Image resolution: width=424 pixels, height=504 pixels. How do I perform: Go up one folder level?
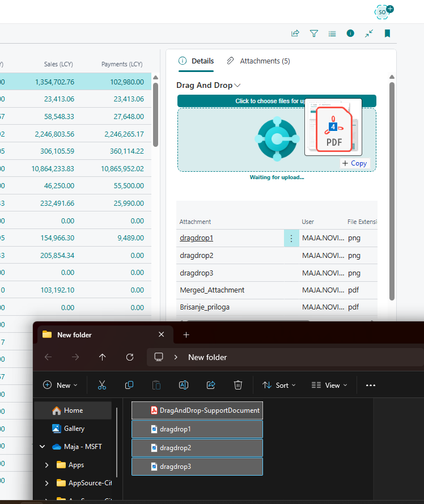click(x=103, y=357)
